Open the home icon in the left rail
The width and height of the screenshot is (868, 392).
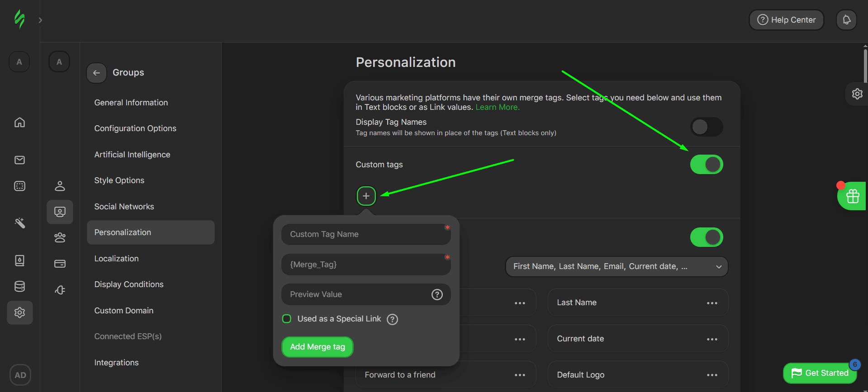tap(19, 122)
